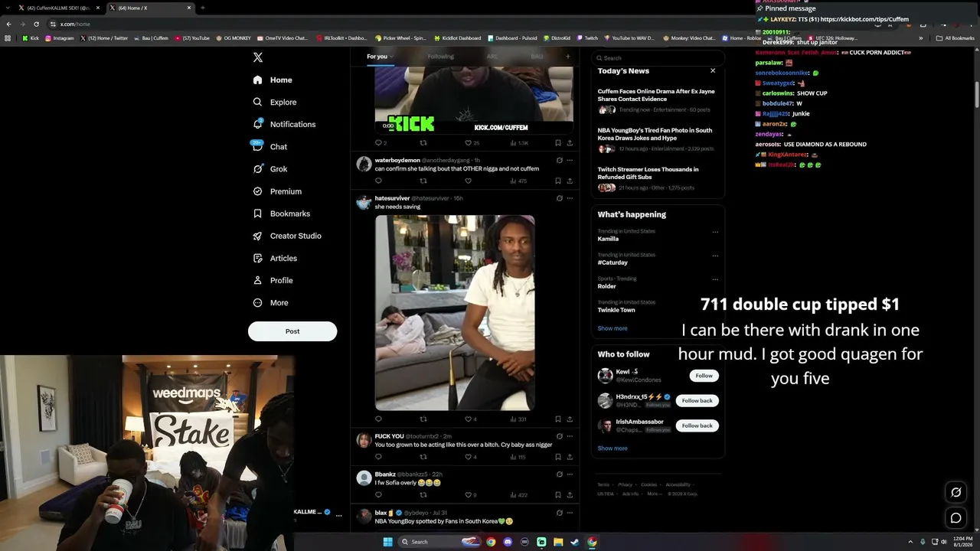This screenshot has width=980, height=551.
Task: Open Chat in the X sidebar
Action: pyautogui.click(x=269, y=146)
